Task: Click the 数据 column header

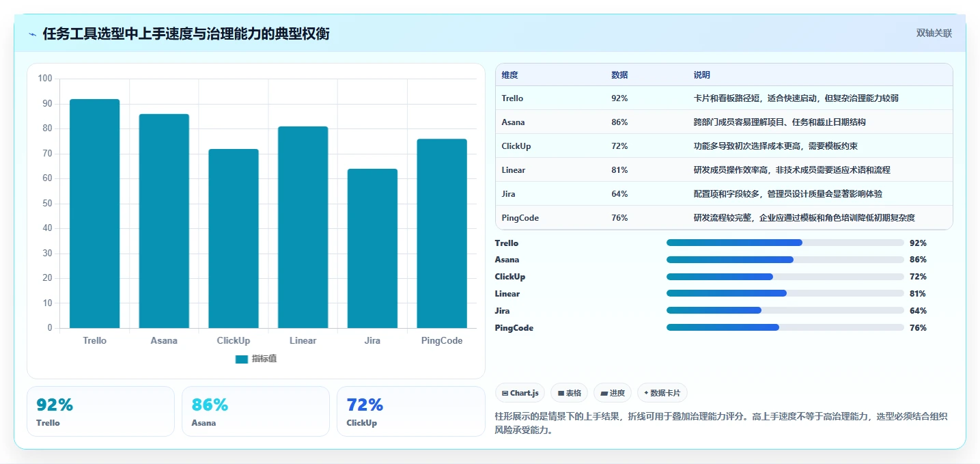Action: tap(619, 75)
